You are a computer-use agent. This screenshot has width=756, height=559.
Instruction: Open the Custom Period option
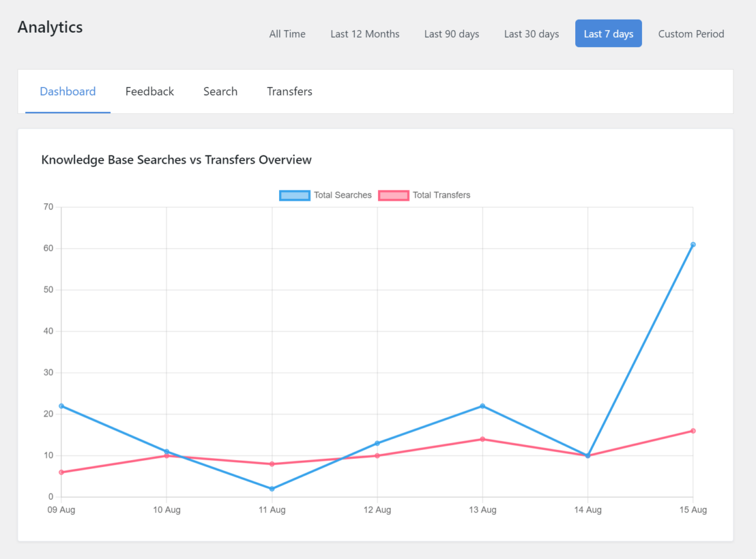tap(691, 34)
